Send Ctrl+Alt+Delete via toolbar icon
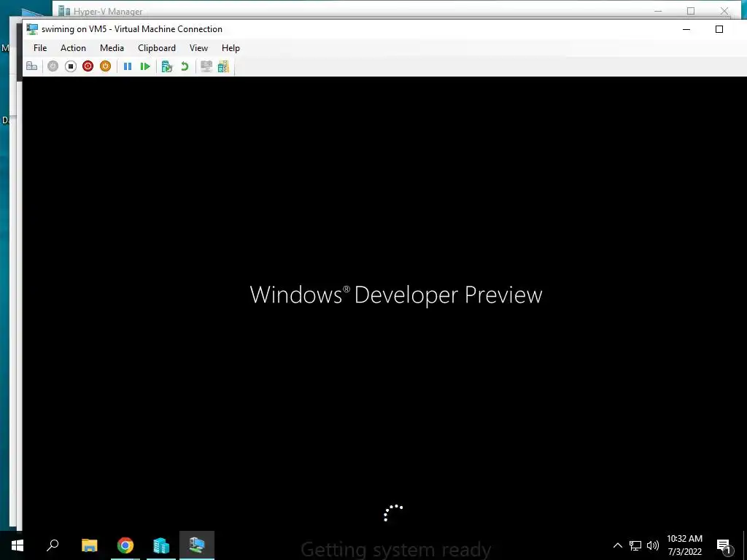 [32, 66]
